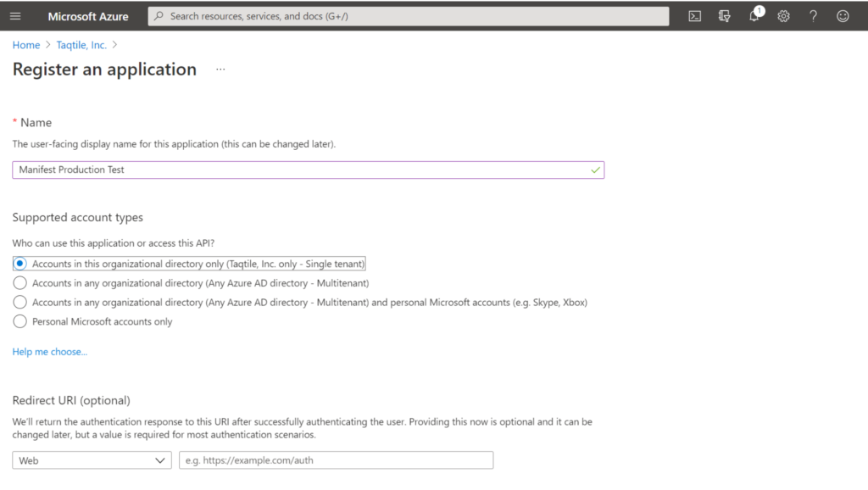Click the search magnifier icon
This screenshot has width=868, height=490.
(x=159, y=16)
